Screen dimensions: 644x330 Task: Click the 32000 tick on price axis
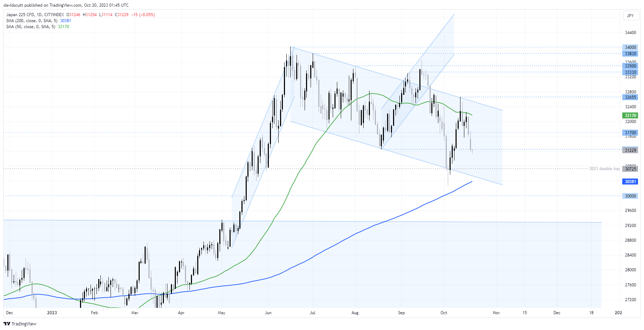(630, 122)
